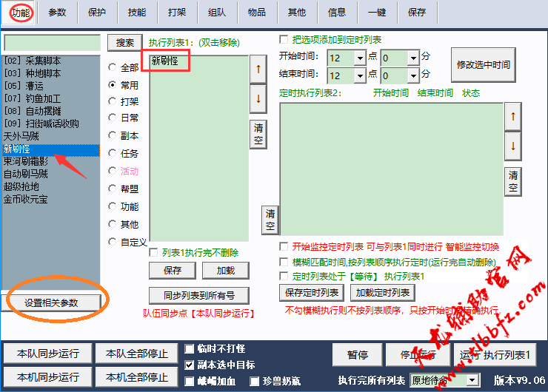This screenshot has height=392, width=548.
Task: Move list 1 item down with ↓ arrow
Action: coord(258,99)
